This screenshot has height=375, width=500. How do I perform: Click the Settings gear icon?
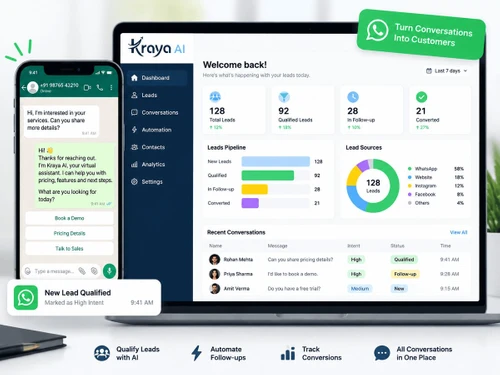[x=134, y=182]
